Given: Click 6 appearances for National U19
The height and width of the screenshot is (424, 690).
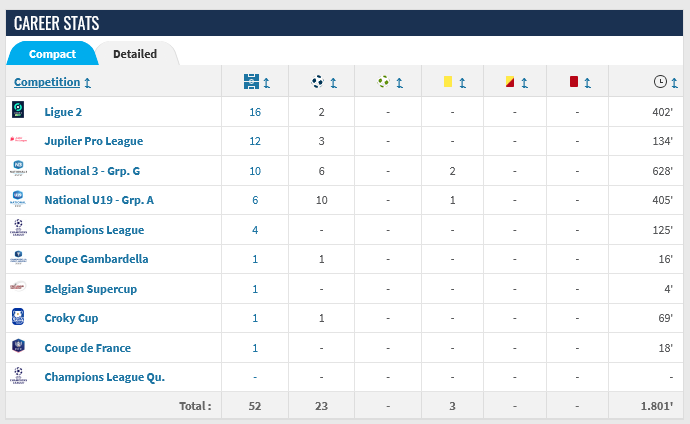Looking at the screenshot, I should [255, 200].
